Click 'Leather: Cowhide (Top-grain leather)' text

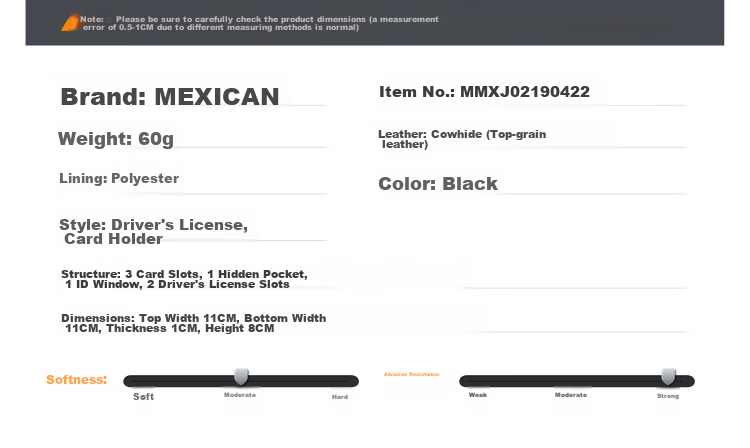click(462, 139)
